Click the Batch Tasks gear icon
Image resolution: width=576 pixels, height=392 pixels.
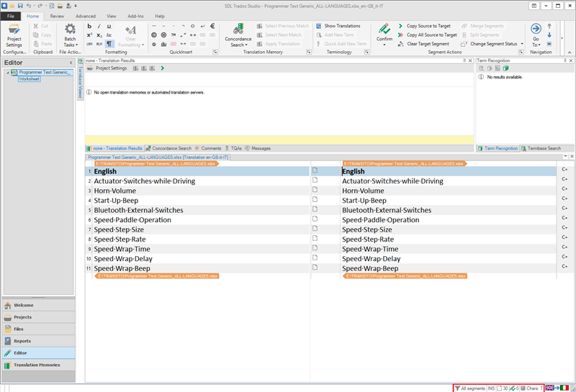pos(70,29)
